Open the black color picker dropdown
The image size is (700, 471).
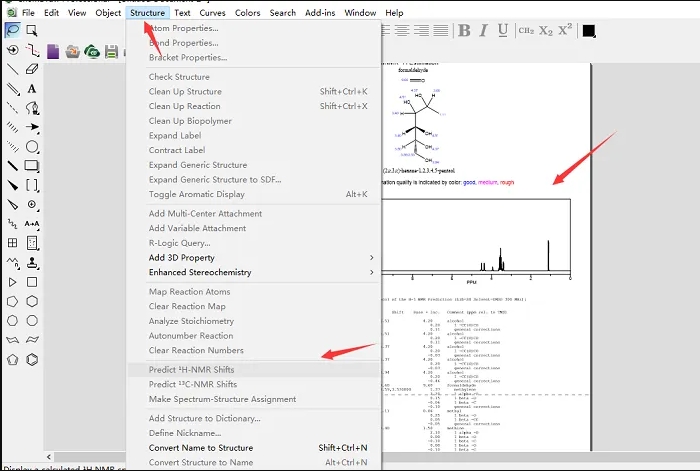point(589,31)
